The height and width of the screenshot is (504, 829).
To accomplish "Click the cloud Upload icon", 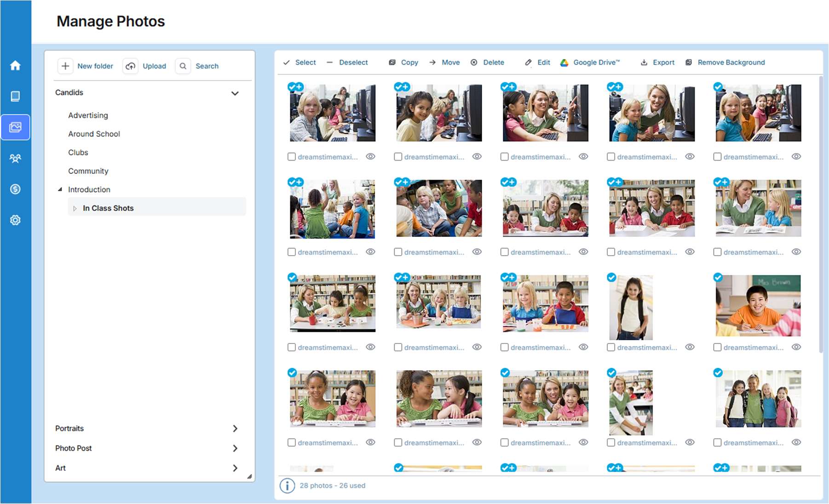I will coord(131,66).
